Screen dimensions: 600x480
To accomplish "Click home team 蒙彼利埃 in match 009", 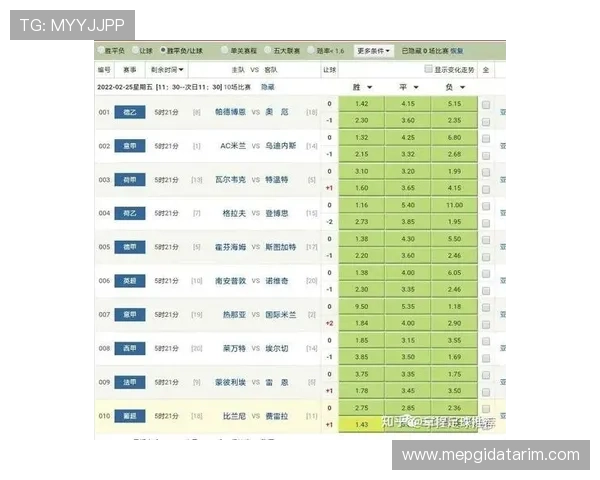I will click(x=230, y=382).
